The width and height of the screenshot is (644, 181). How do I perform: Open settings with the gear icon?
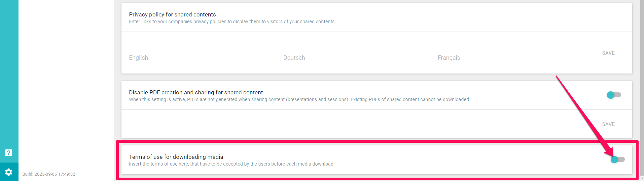click(9, 172)
